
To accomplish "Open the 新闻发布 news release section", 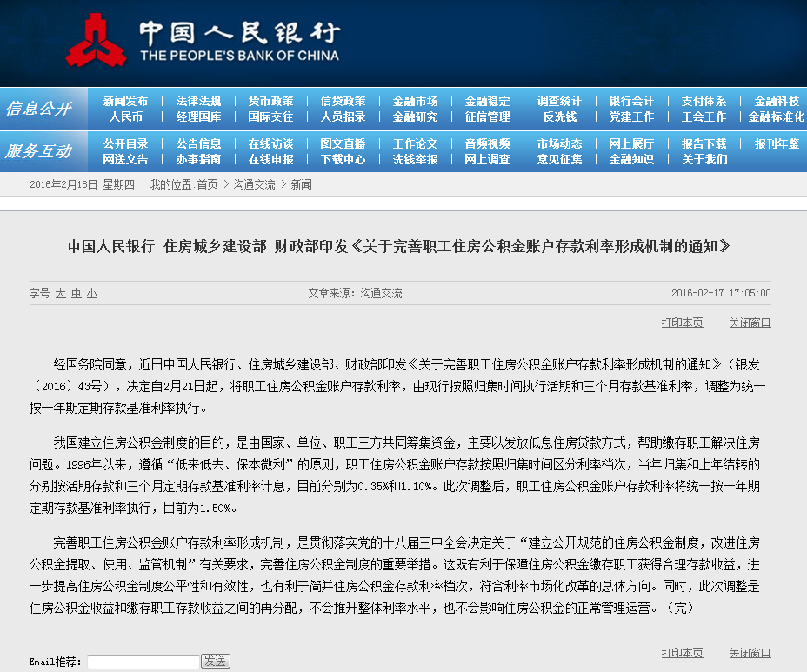I will [x=126, y=99].
